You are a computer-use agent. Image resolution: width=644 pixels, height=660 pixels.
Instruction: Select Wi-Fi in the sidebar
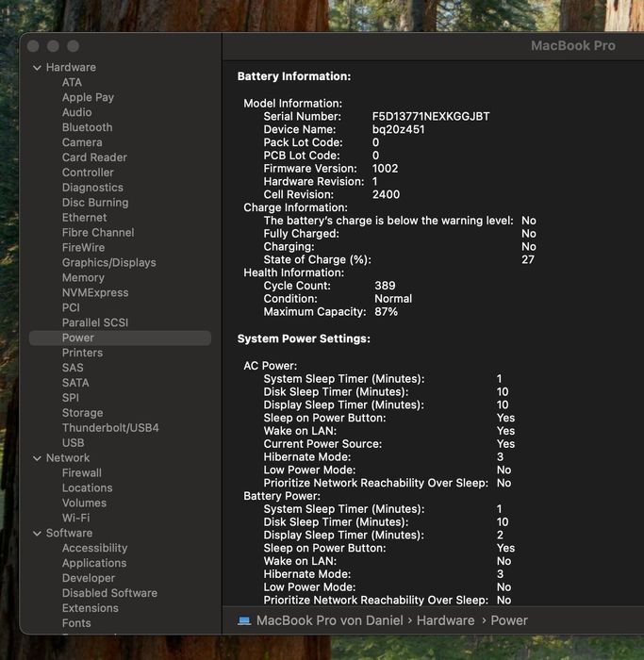point(75,519)
